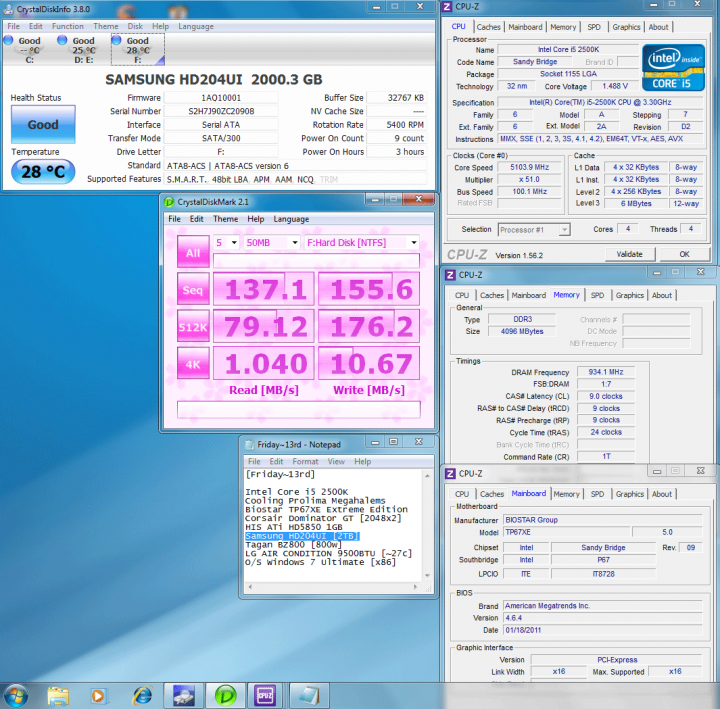Click Core Voltage 1.488 V value

[x=615, y=86]
